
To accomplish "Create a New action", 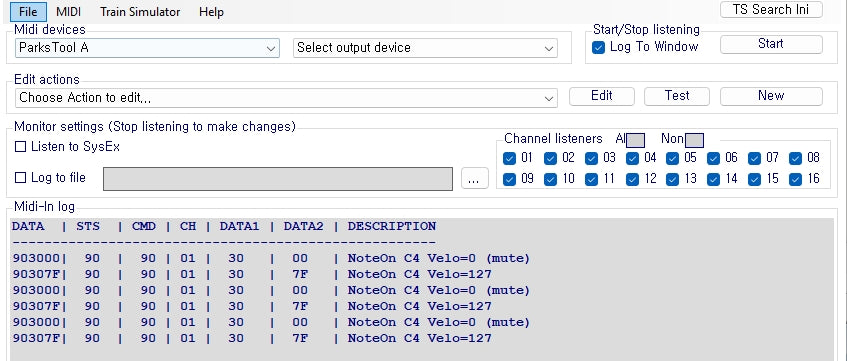I will coord(771,96).
